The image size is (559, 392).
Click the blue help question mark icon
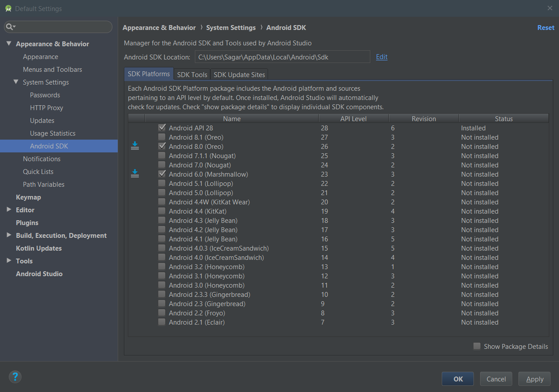pos(15,377)
